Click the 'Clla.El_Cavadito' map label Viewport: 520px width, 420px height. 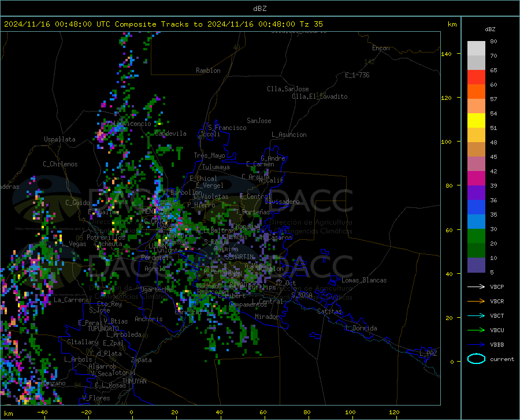click(320, 96)
